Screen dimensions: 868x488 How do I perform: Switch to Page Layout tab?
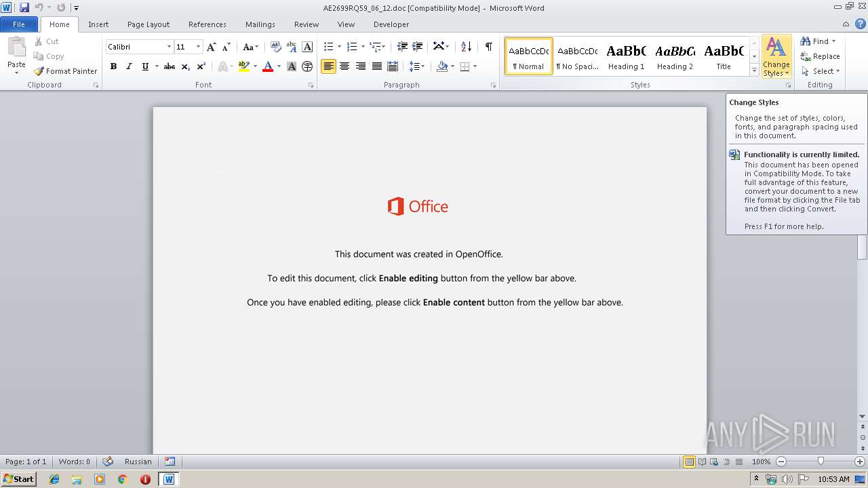pyautogui.click(x=149, y=24)
